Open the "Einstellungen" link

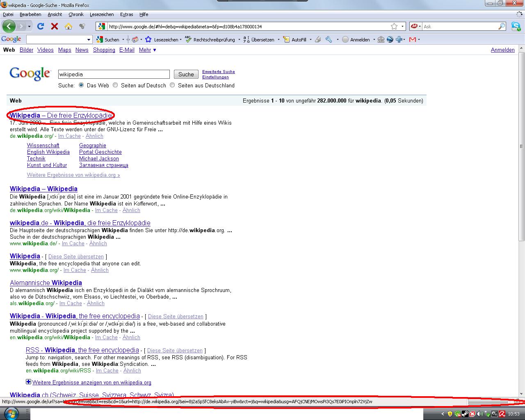point(215,77)
